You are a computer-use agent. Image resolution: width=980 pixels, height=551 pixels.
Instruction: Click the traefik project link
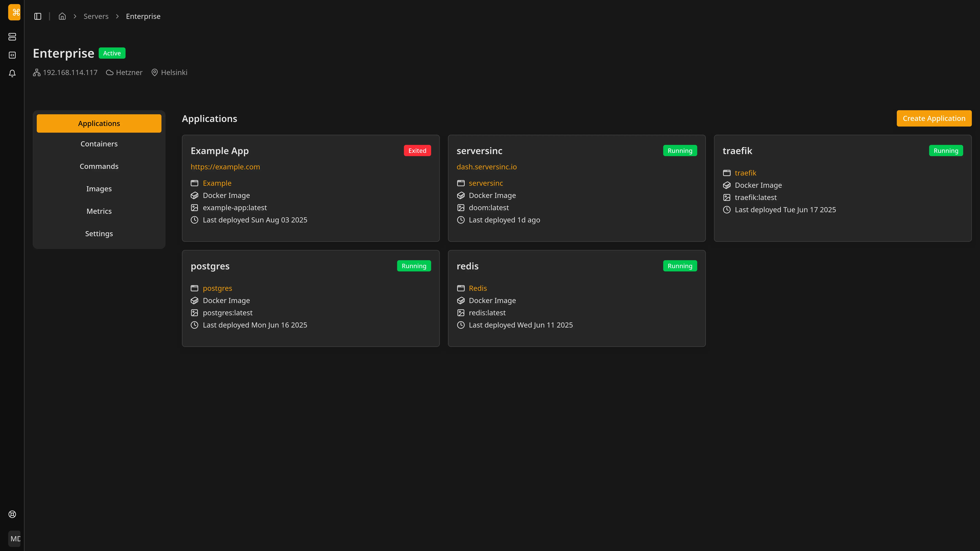pyautogui.click(x=745, y=173)
